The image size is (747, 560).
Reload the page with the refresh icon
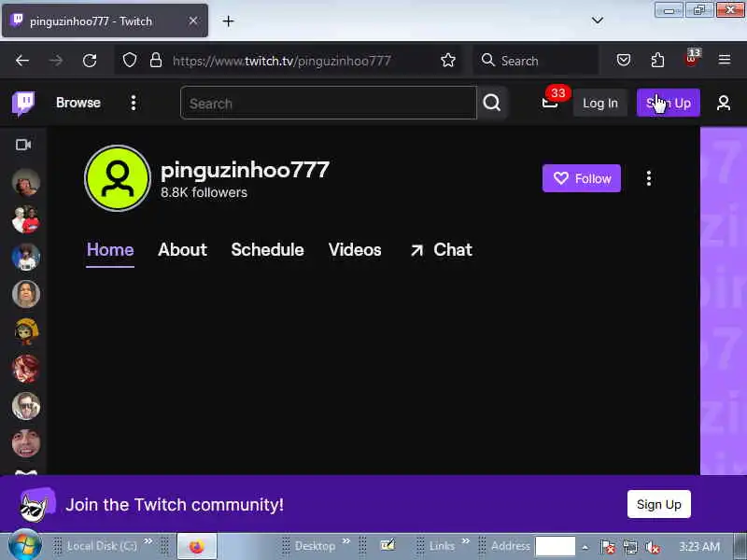90,61
